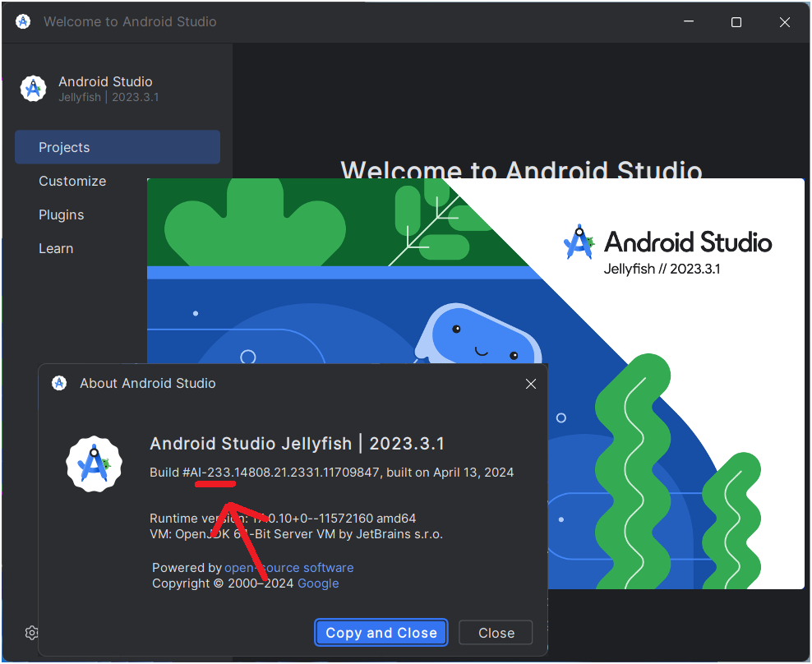Click the compass logo badge in the About dialog
This screenshot has width=812, height=664.
(94, 463)
